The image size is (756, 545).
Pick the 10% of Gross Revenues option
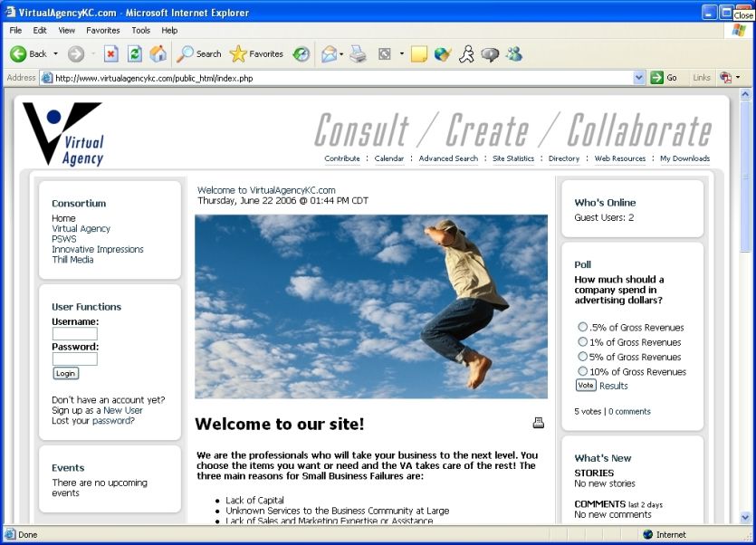tap(582, 371)
